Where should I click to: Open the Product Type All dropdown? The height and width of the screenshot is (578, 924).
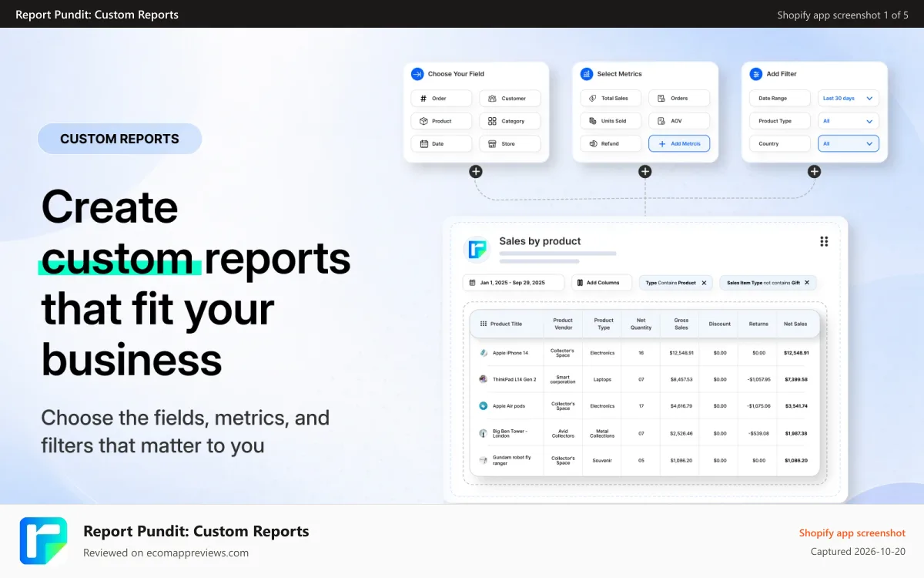click(x=849, y=121)
